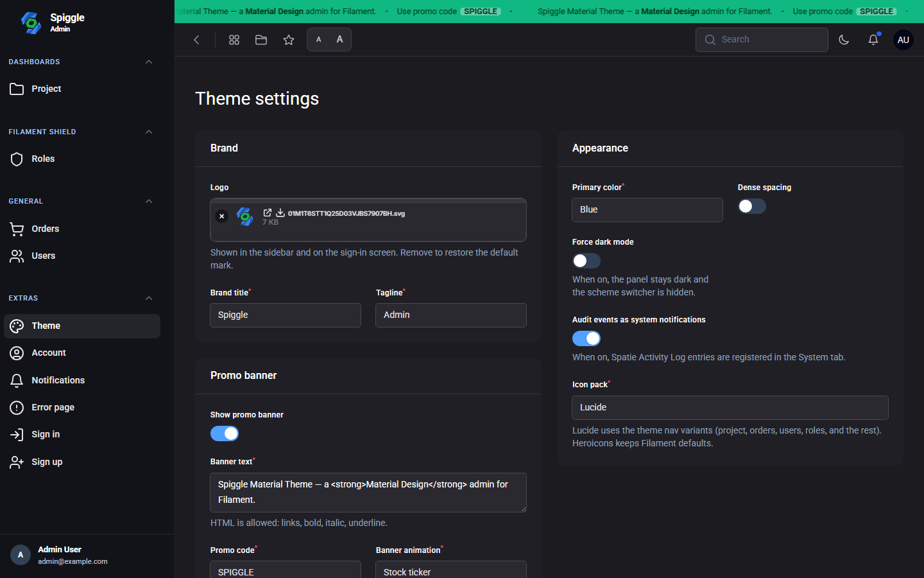Click the uploaded logo thumbnail preview
This screenshot has height=578, width=924.
click(x=245, y=216)
